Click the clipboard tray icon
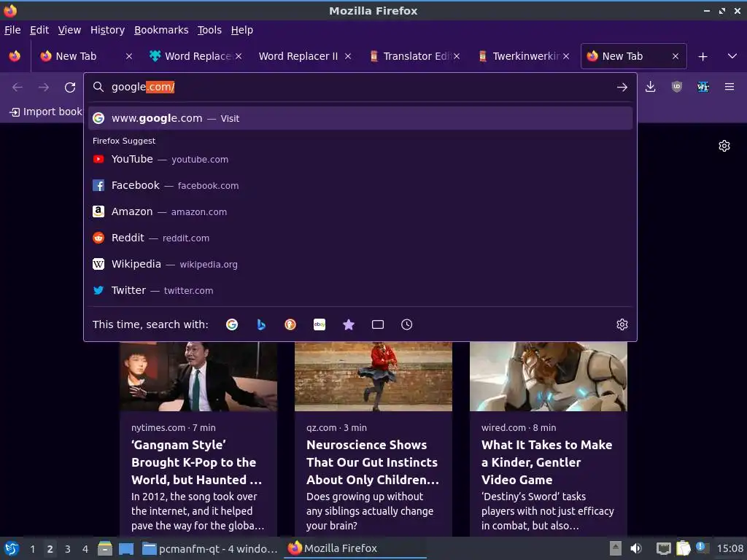Image resolution: width=747 pixels, height=560 pixels. pos(683,548)
